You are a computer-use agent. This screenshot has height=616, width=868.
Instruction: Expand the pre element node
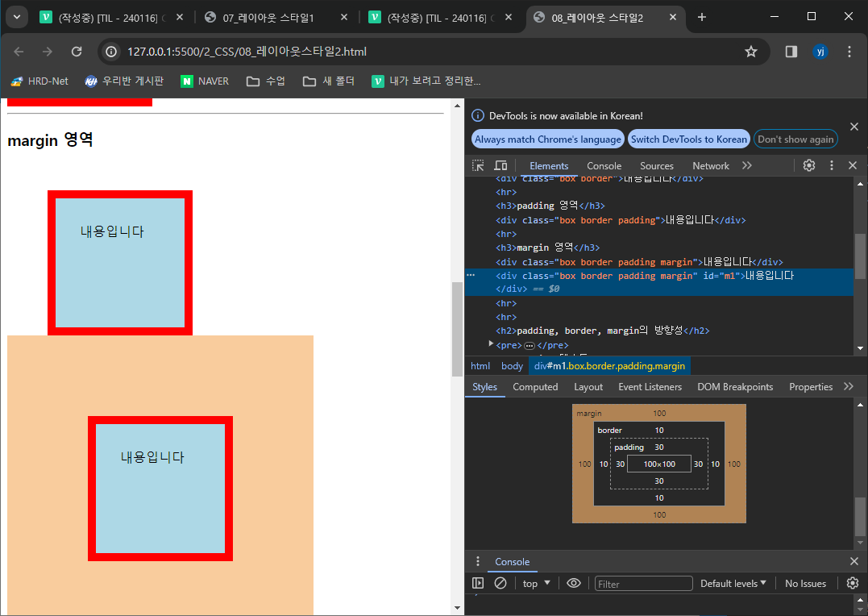pos(491,344)
